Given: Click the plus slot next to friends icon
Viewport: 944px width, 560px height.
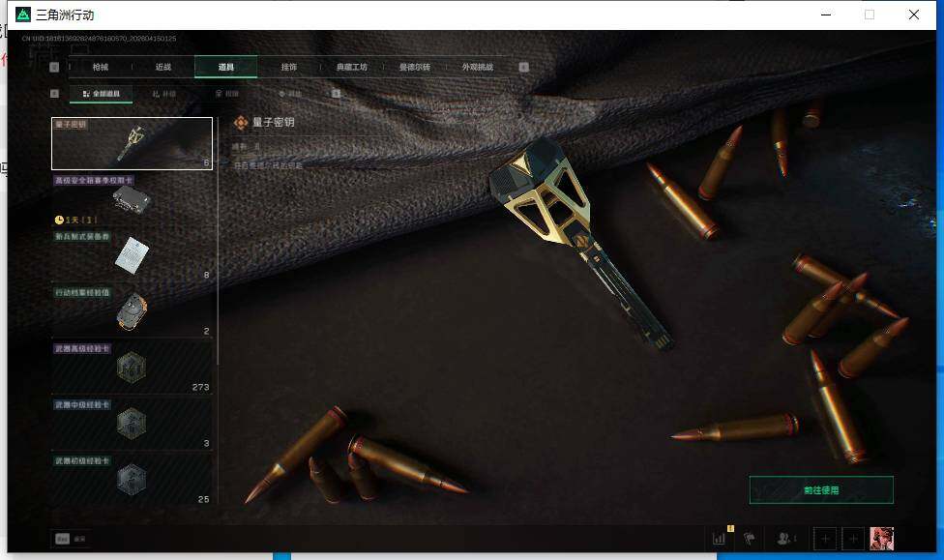Looking at the screenshot, I should pyautogui.click(x=825, y=539).
